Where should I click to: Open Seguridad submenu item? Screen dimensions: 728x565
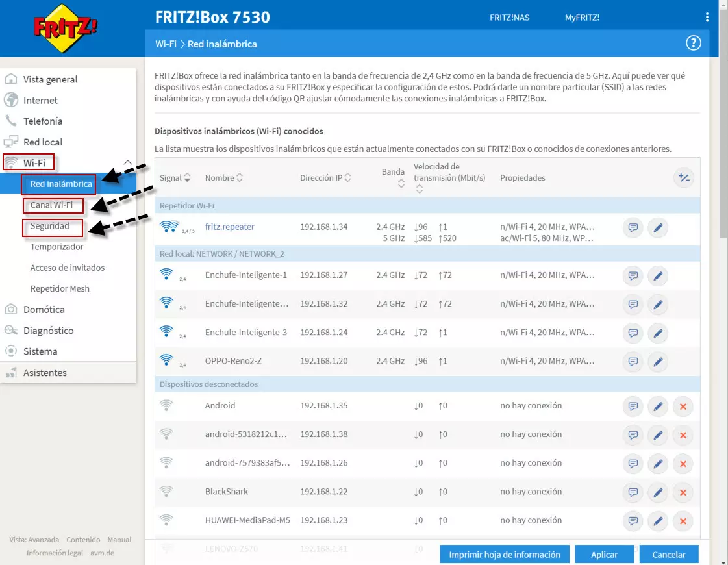point(49,226)
